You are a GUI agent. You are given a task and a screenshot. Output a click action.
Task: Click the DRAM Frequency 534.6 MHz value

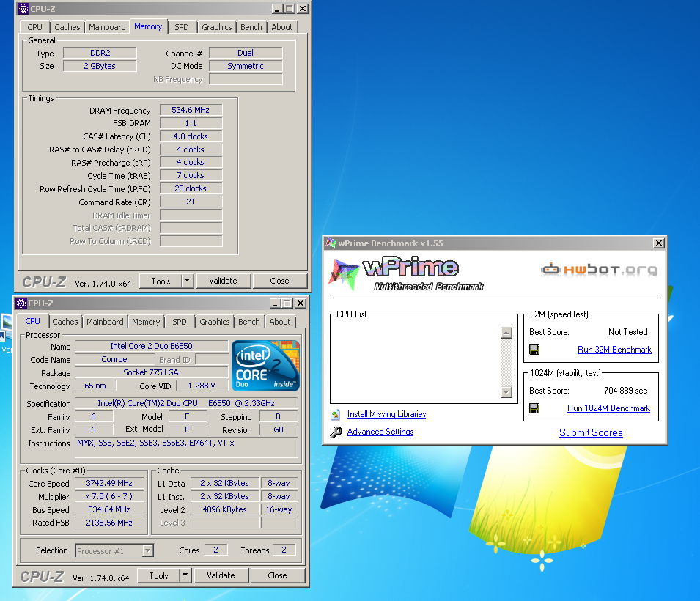coord(191,110)
